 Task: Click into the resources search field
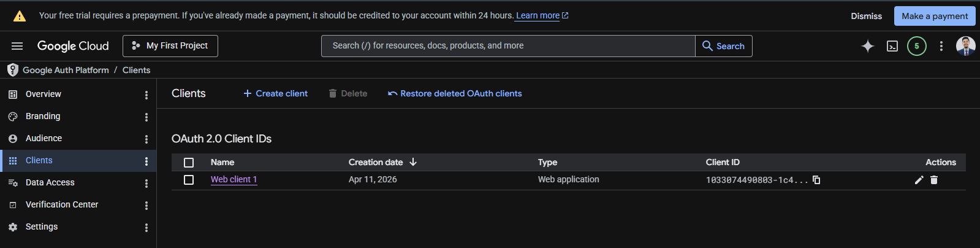tap(507, 46)
